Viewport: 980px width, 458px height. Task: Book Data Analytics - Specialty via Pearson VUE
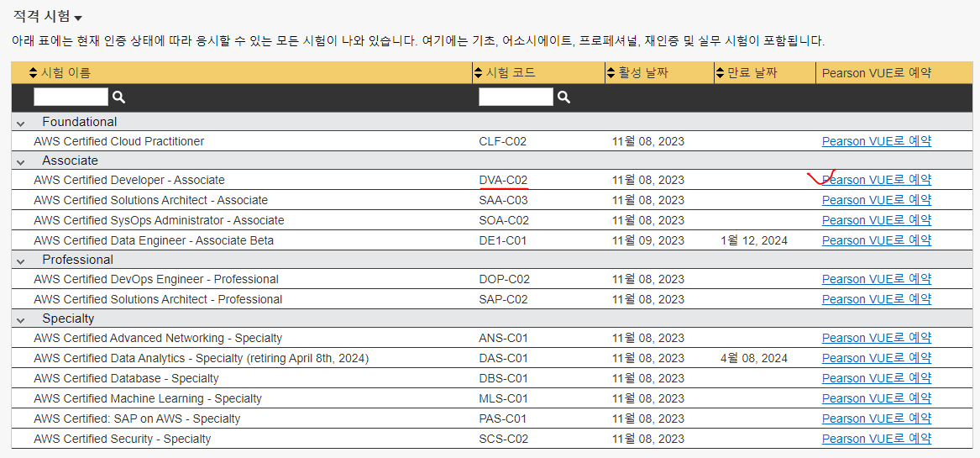(x=876, y=359)
